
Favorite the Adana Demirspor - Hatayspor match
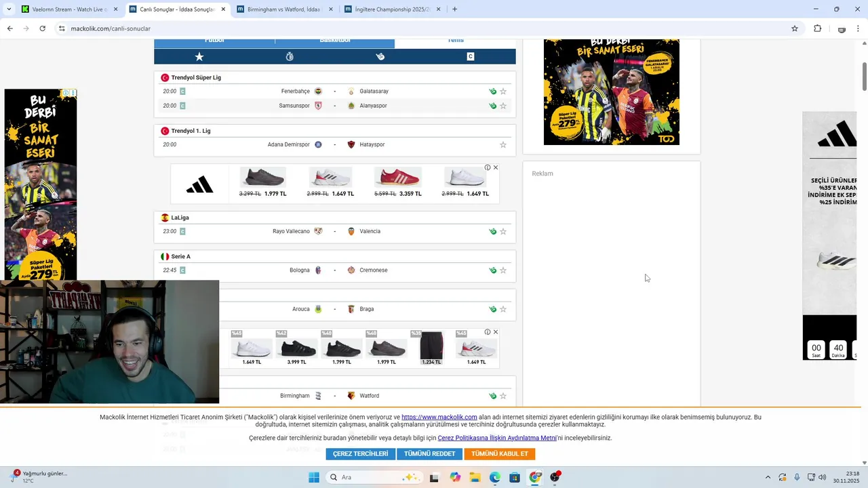coord(503,144)
